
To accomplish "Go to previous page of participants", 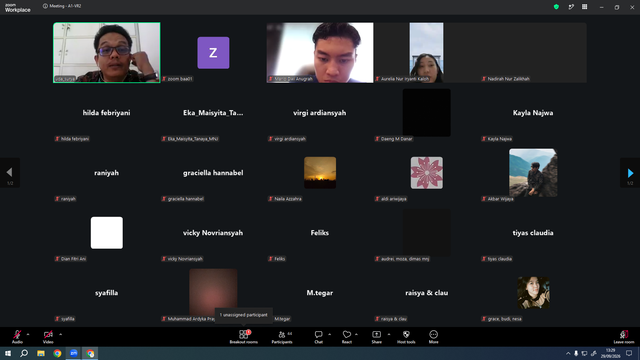I will click(x=10, y=173).
